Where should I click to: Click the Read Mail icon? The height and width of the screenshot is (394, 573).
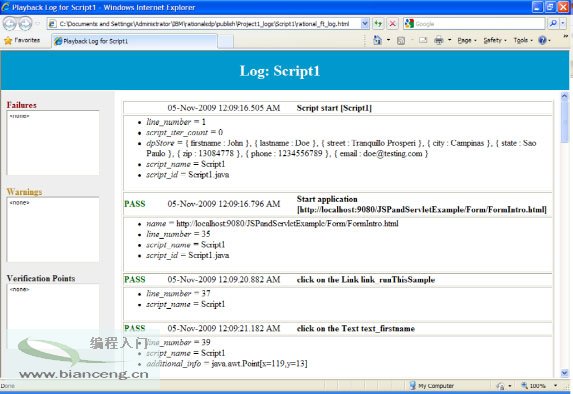pos(423,40)
